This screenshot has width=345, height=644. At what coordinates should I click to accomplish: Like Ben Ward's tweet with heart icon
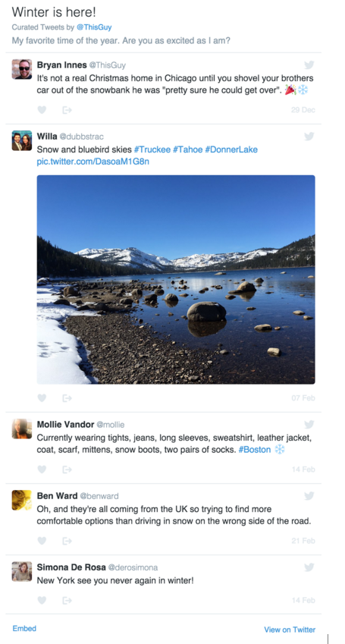42,541
